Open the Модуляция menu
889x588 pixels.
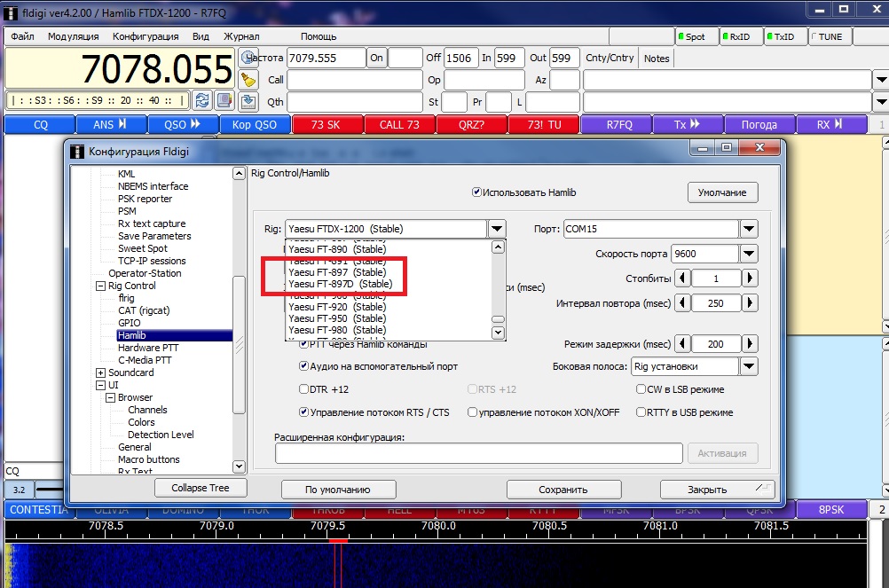tap(74, 36)
